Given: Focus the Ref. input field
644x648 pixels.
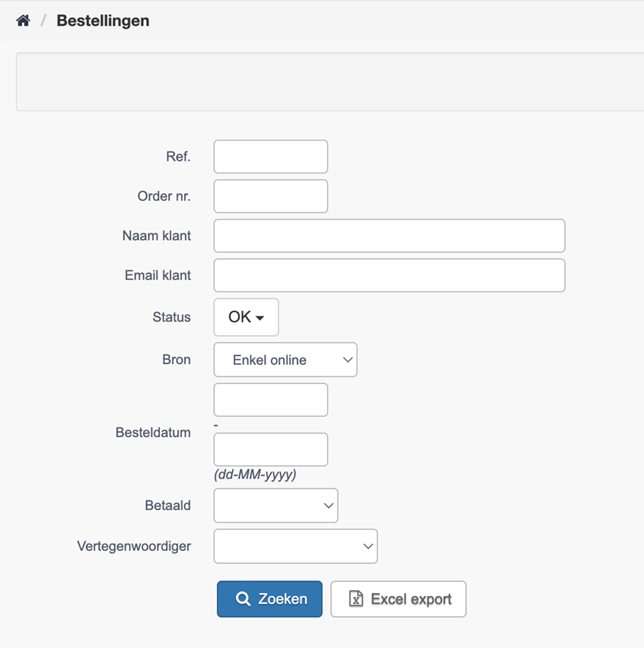Looking at the screenshot, I should 271,156.
